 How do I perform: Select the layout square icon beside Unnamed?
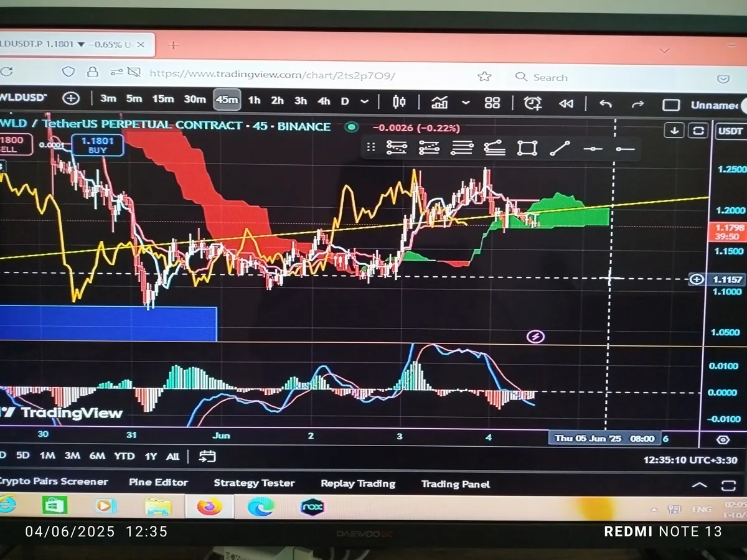(671, 105)
